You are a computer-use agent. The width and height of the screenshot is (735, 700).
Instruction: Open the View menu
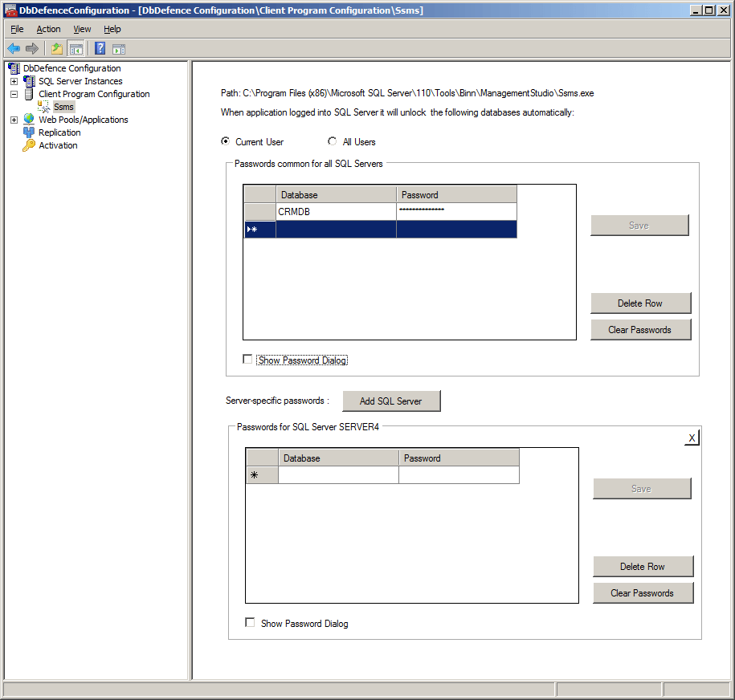click(x=82, y=29)
